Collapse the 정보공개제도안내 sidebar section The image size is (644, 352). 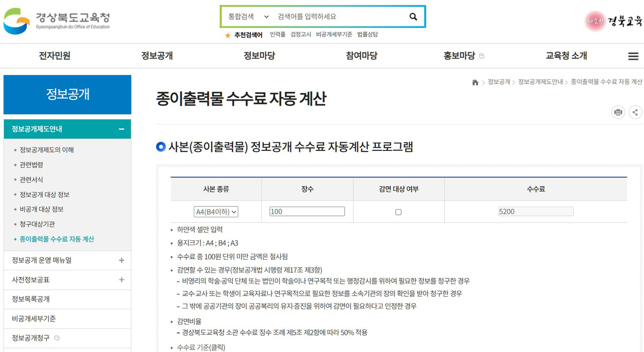point(121,129)
